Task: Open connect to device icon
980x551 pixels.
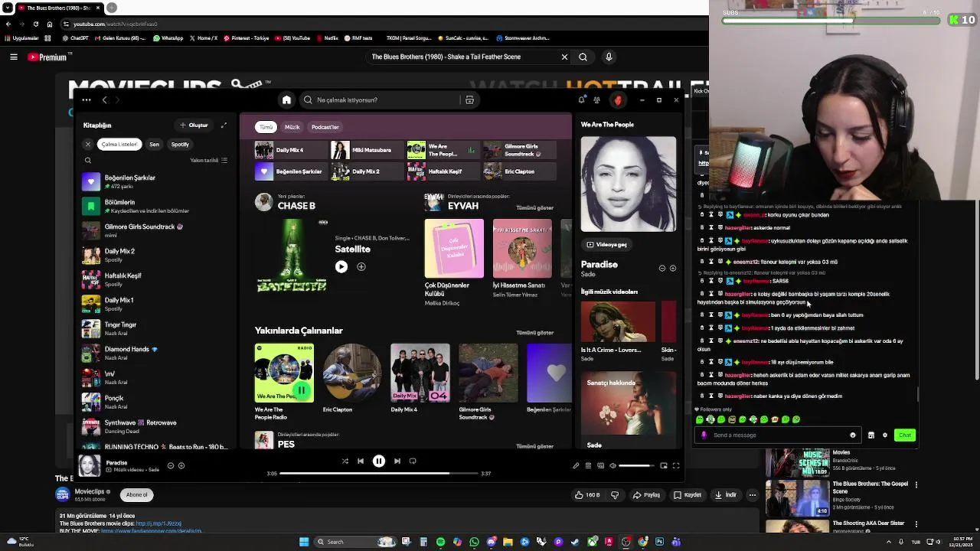Action: coord(600,465)
